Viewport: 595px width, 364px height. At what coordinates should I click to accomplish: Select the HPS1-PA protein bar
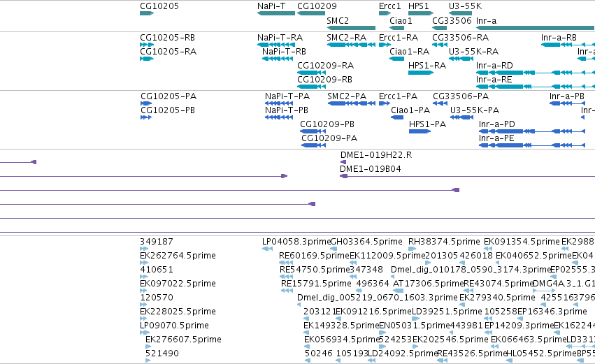pyautogui.click(x=420, y=131)
